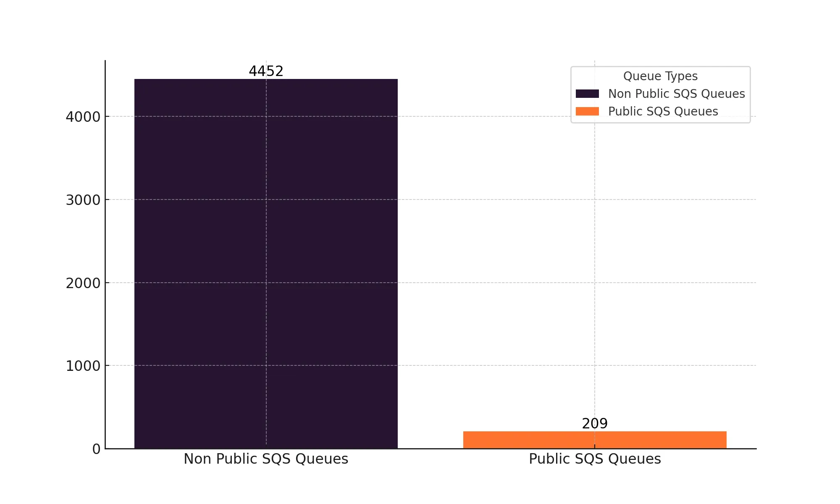
Task: Click the orange legend swatch
Action: click(x=587, y=111)
